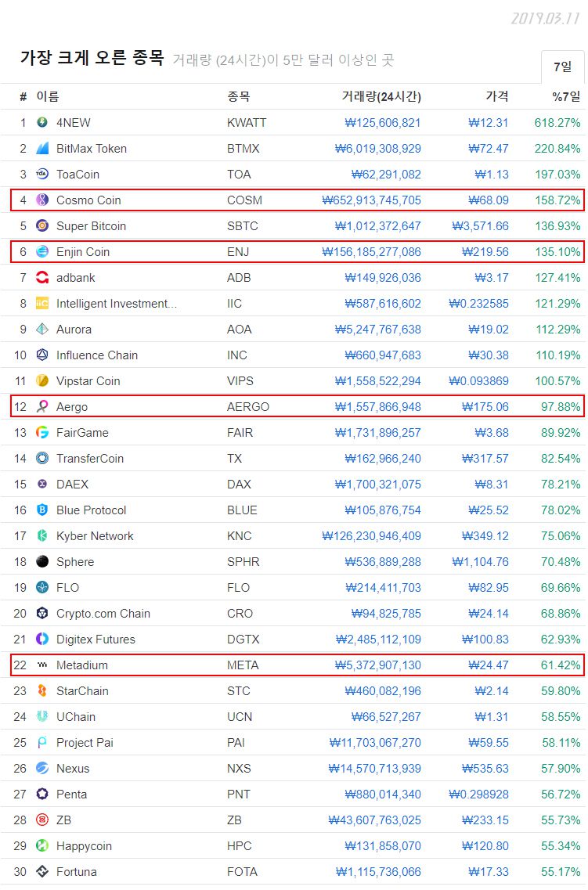Click the DAEX logo icon
Viewport: 588px width, 890px height.
point(42,485)
